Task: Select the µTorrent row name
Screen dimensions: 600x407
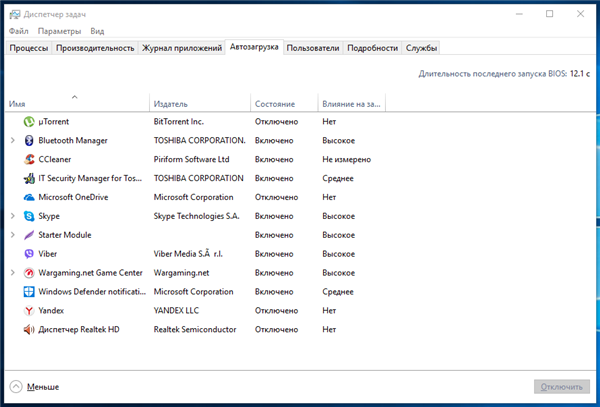Action: (x=54, y=122)
